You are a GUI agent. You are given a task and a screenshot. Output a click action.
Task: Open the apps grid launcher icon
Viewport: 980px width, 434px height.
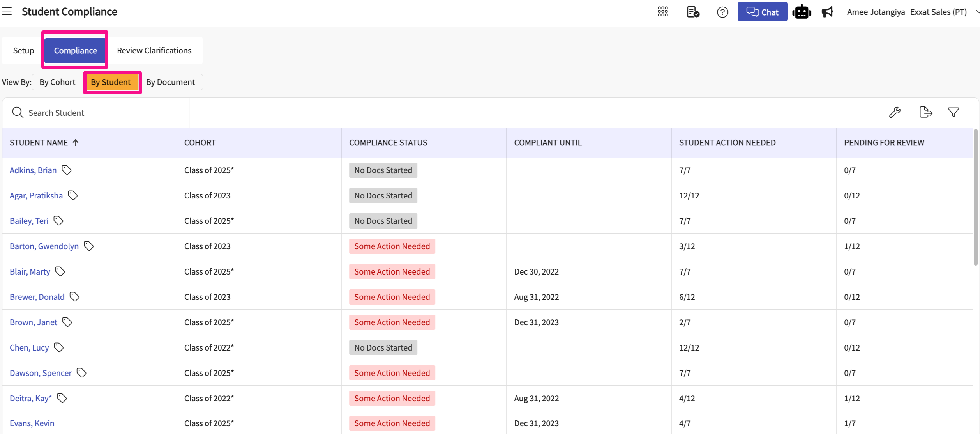(x=662, y=12)
